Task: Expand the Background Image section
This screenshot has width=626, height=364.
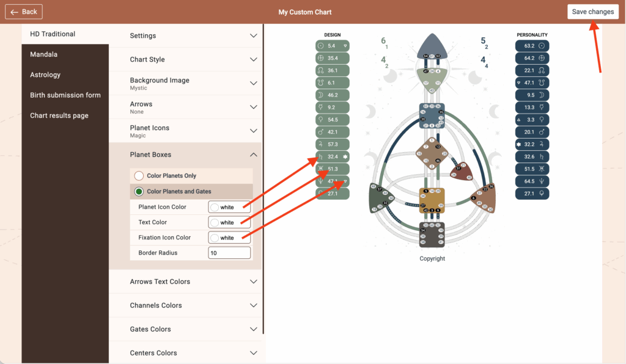Action: coord(254,84)
